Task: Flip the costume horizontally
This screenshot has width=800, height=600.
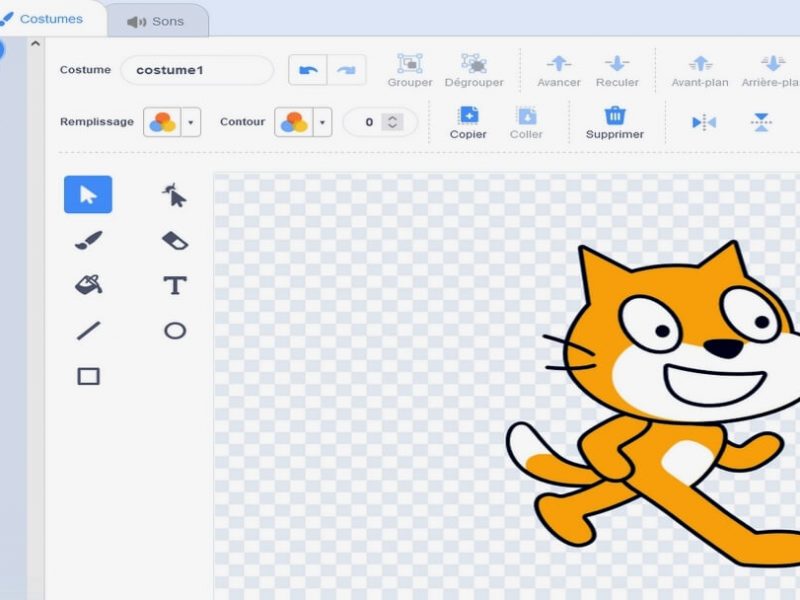Action: (x=704, y=122)
